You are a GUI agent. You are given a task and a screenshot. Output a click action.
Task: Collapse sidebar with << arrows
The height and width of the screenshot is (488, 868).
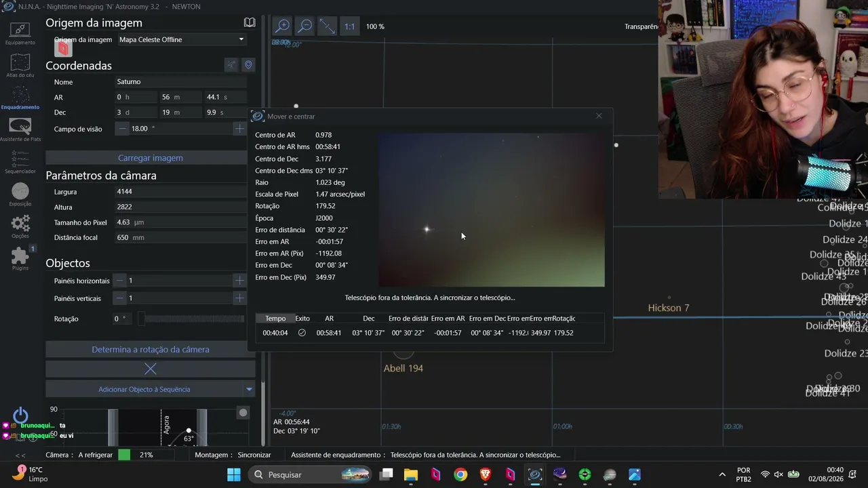coord(20,455)
